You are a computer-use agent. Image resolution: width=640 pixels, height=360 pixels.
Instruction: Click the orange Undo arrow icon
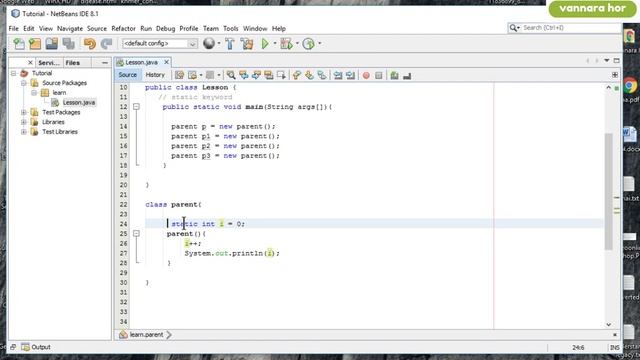pos(89,44)
